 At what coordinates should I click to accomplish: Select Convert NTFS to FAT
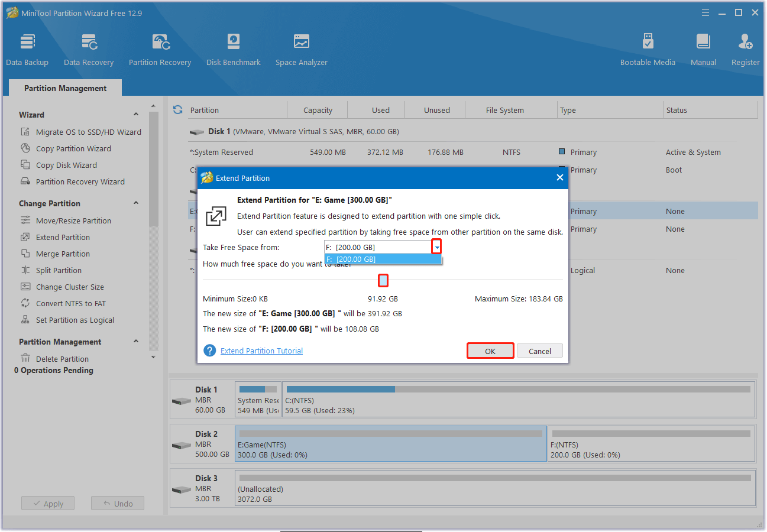tap(71, 303)
